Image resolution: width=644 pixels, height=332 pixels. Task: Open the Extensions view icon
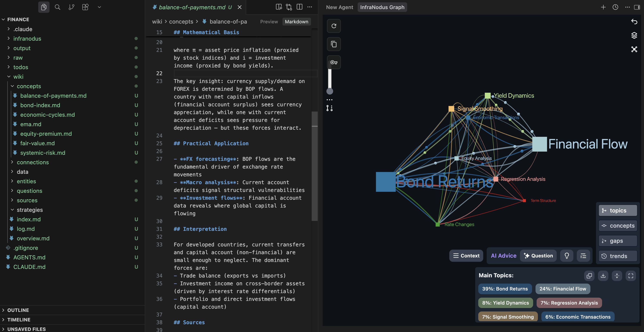point(85,7)
